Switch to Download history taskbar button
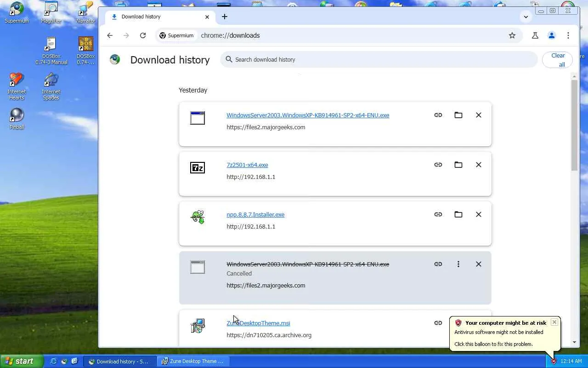The width and height of the screenshot is (588, 368). coord(119,361)
